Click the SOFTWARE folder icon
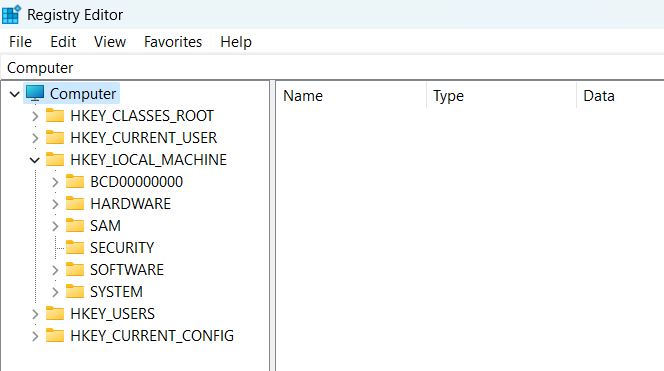This screenshot has width=664, height=371. pos(75,269)
